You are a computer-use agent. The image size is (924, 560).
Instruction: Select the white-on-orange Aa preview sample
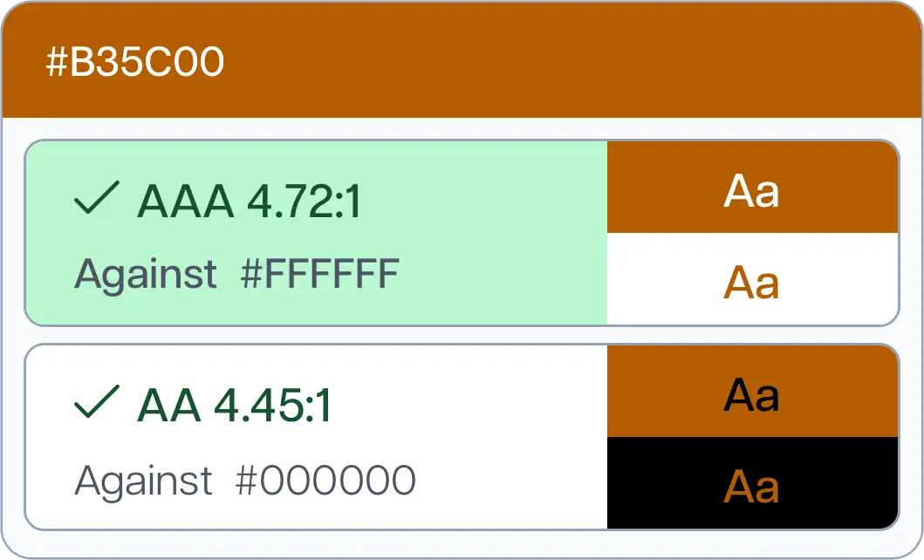coord(752,187)
